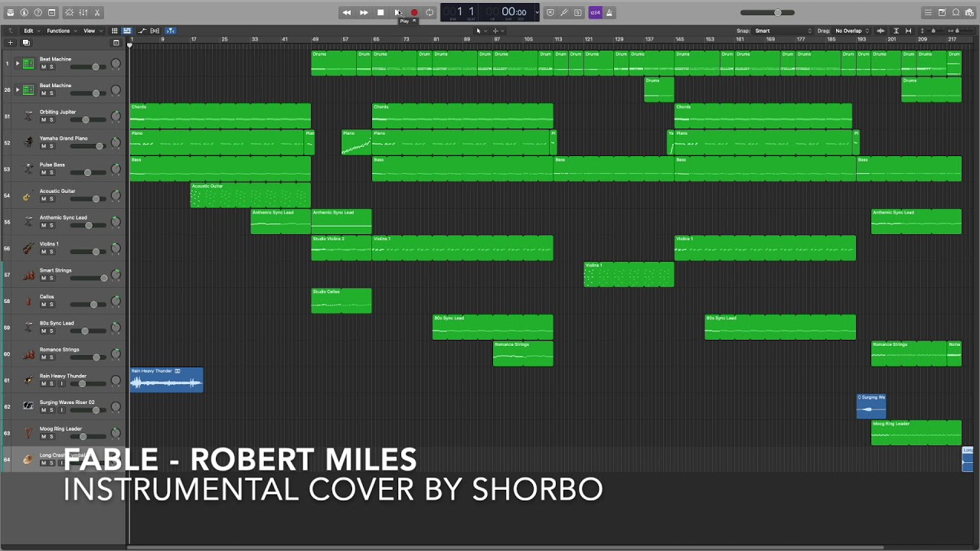980x551 pixels.
Task: Solo the Acoustic Guitar track
Action: (x=51, y=199)
